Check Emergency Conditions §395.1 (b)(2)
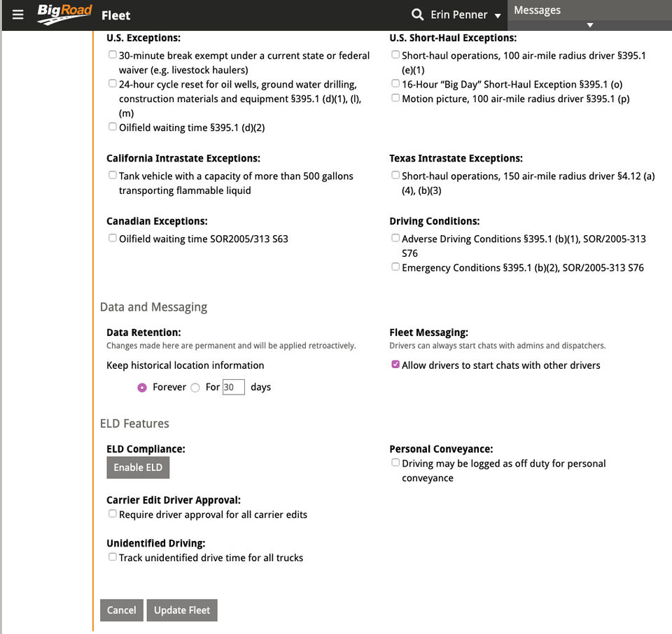This screenshot has width=672, height=634. point(395,267)
